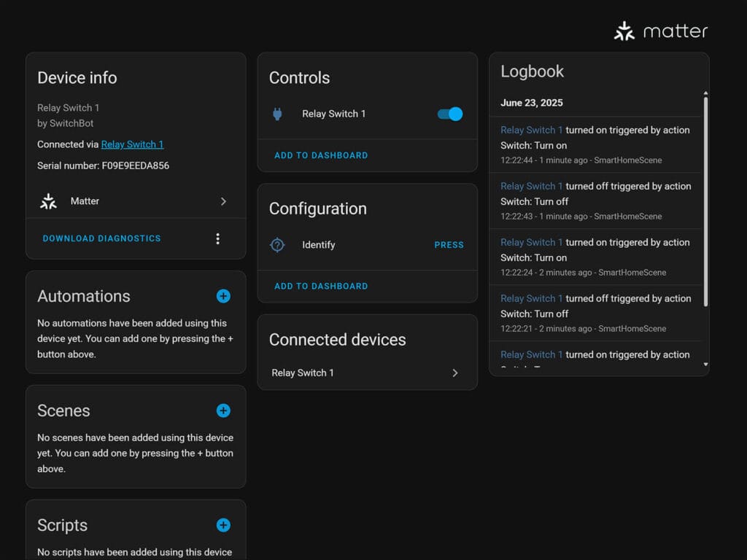Click logbook scroll down arrow

(x=705, y=365)
